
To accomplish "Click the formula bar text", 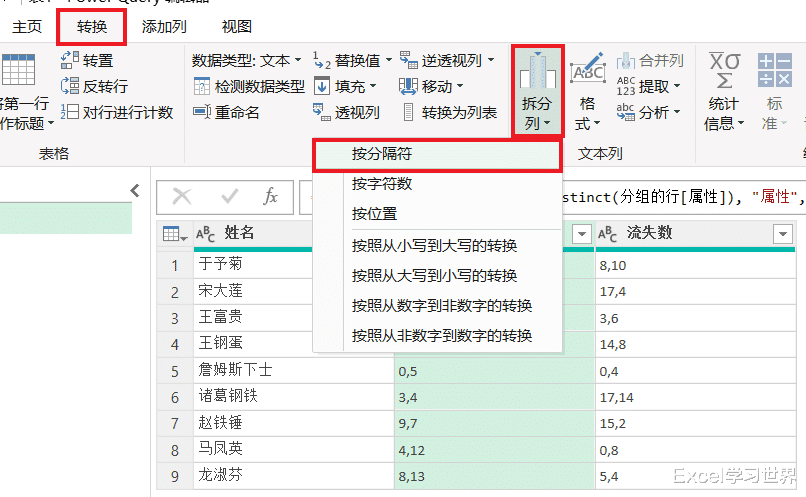I will tap(683, 197).
